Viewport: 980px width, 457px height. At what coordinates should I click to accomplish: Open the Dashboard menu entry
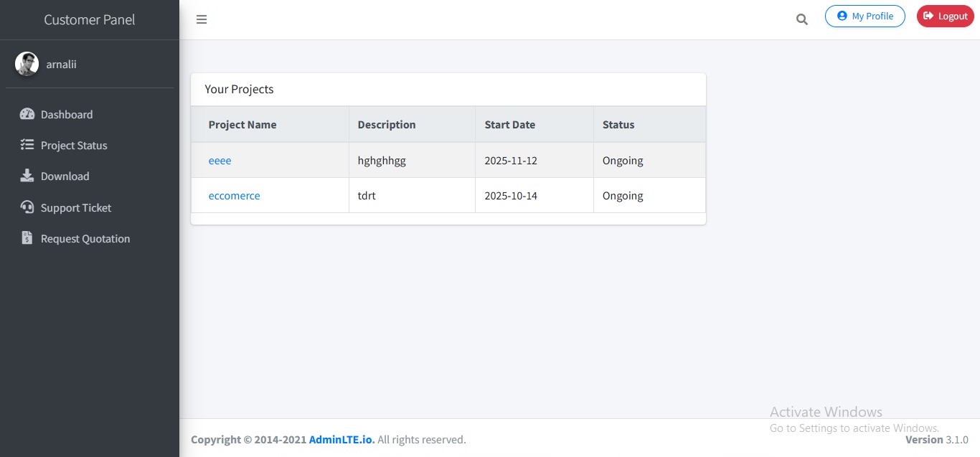(x=67, y=114)
